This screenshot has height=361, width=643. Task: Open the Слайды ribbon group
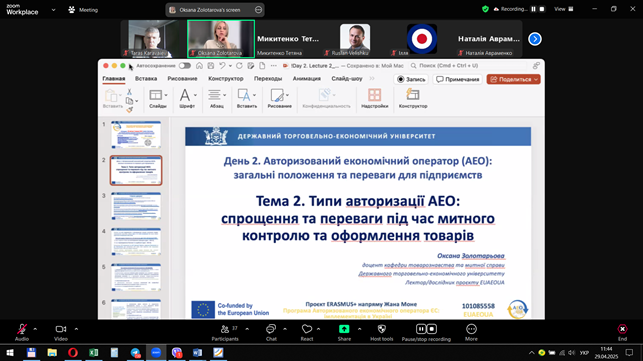pyautogui.click(x=158, y=98)
